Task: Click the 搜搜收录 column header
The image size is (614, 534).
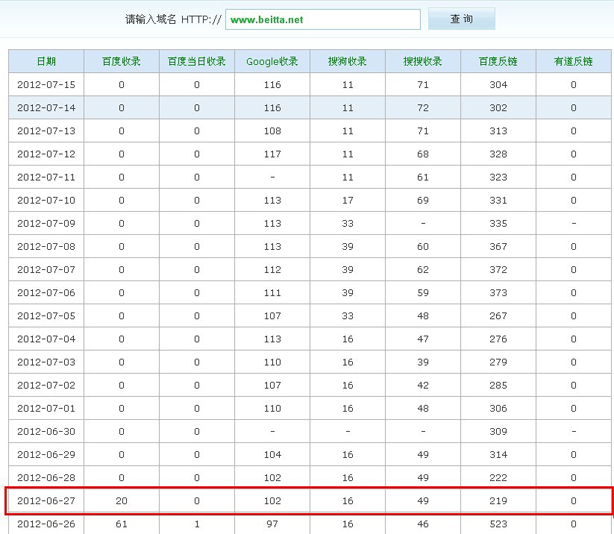Action: (423, 62)
